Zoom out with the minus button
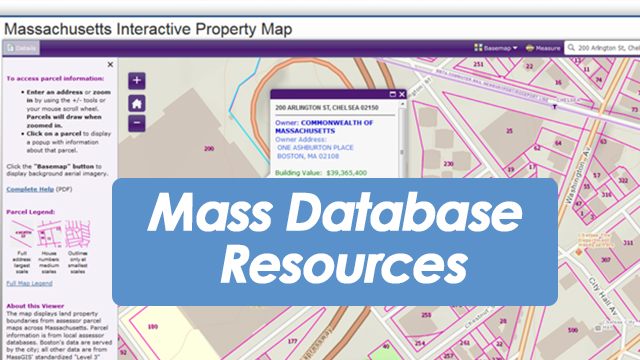640x360 pixels. (137, 123)
